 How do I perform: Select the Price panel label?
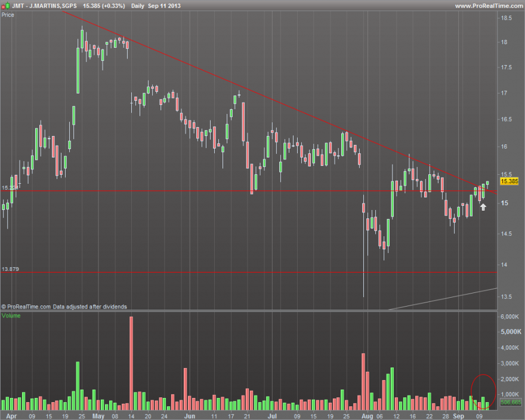click(x=8, y=15)
